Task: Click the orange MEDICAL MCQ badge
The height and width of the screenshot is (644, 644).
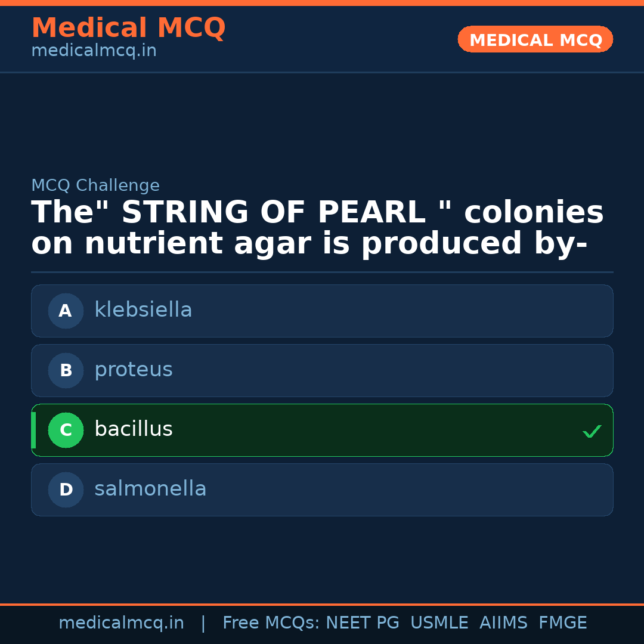Action: point(535,39)
